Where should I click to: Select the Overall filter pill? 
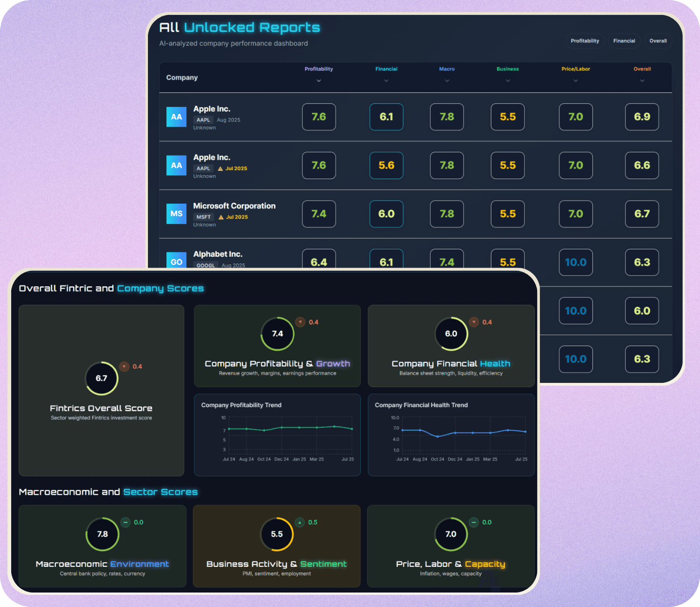[x=658, y=41]
